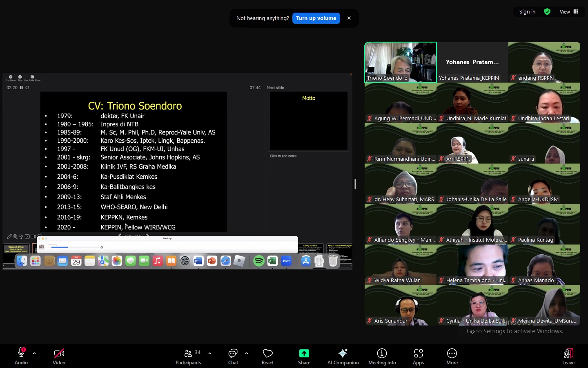Viewport: 588px width, 368px height.
Task: Click the Sign in button
Action: [527, 12]
